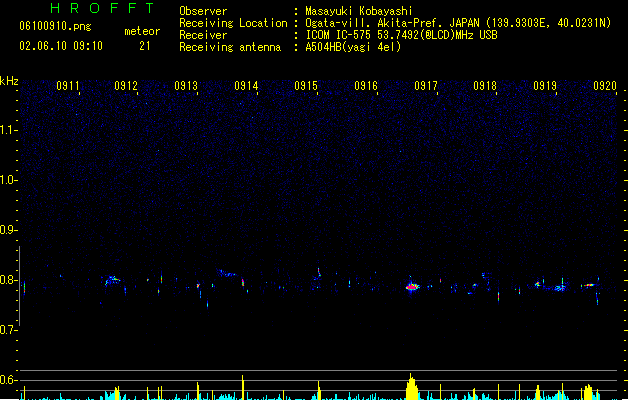629x400 pixels.
Task: Click the strong meteor echo before 0917
Action: (412, 286)
